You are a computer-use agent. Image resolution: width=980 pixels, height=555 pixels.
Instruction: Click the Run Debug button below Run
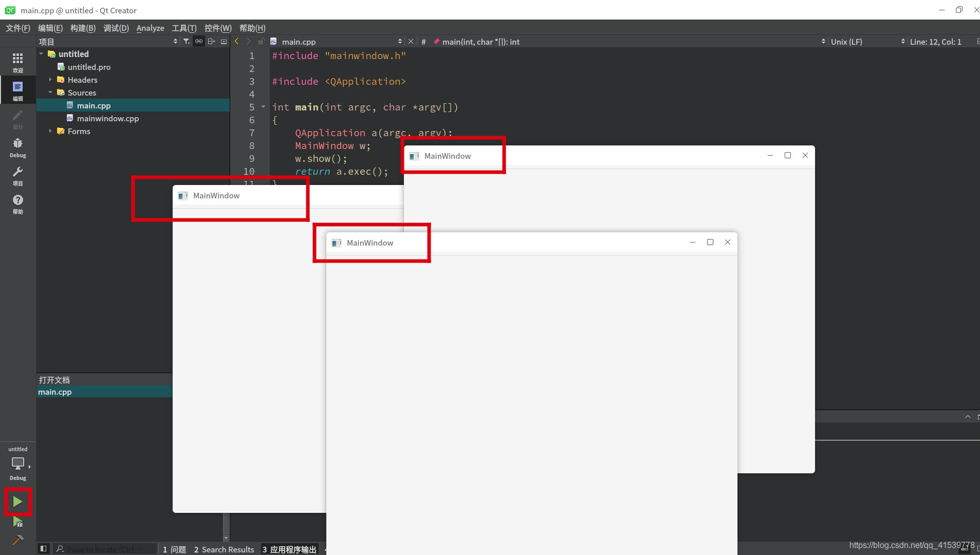point(17,523)
